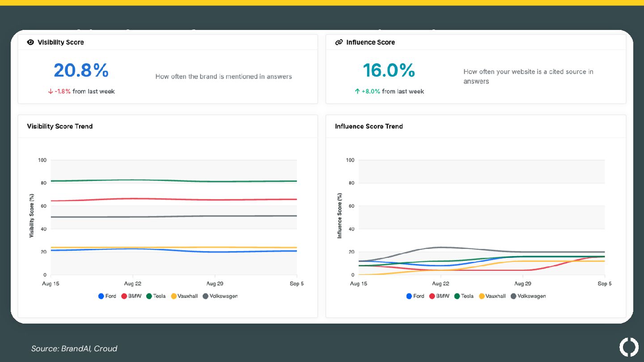Hide Volkswagen line in Influence Score Trend legend
Screen dimensions: 644x362
pyautogui.click(x=528, y=296)
